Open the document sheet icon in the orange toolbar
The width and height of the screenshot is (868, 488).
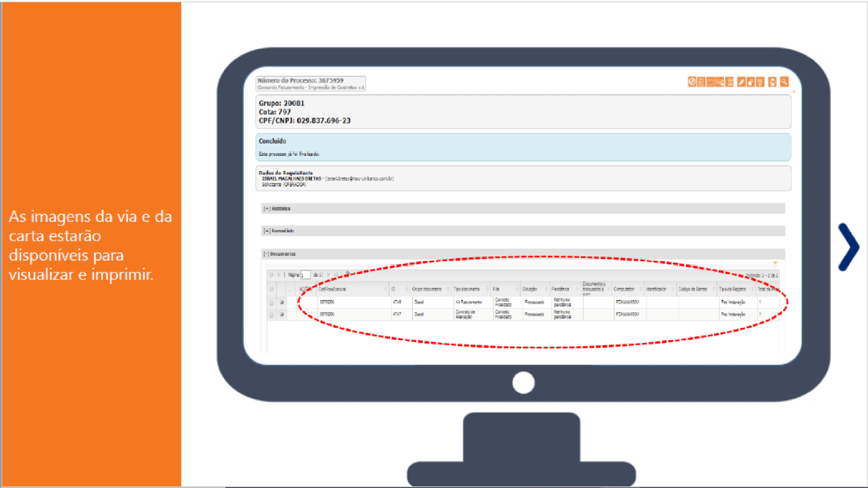(x=701, y=82)
